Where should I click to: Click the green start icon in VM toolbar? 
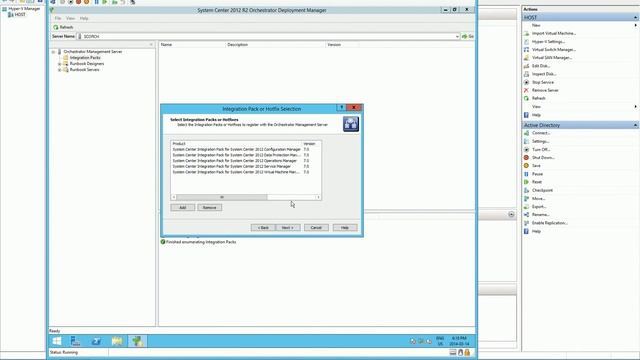[x=105, y=2]
